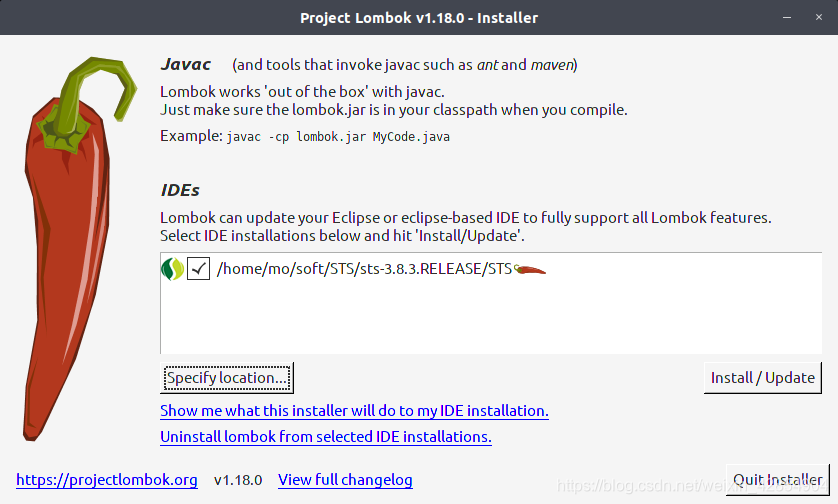The height and width of the screenshot is (504, 838).
Task: Click the large Lombok chili pepper logo
Action: click(x=79, y=249)
